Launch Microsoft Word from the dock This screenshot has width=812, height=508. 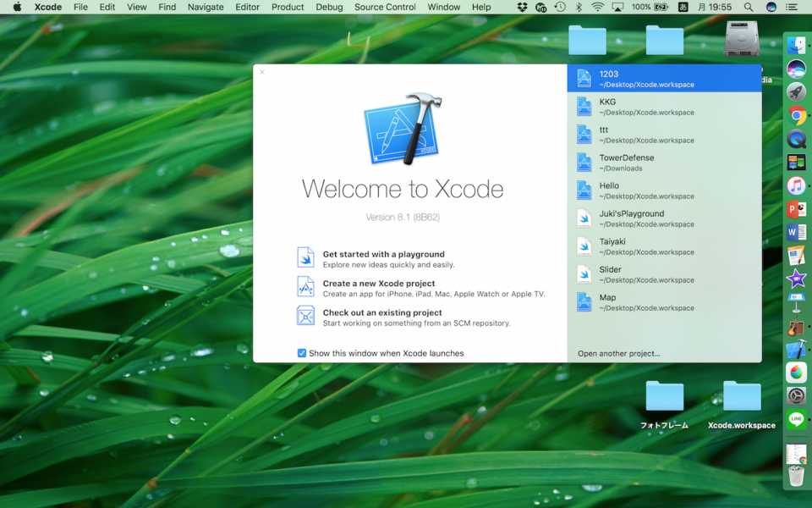click(797, 232)
